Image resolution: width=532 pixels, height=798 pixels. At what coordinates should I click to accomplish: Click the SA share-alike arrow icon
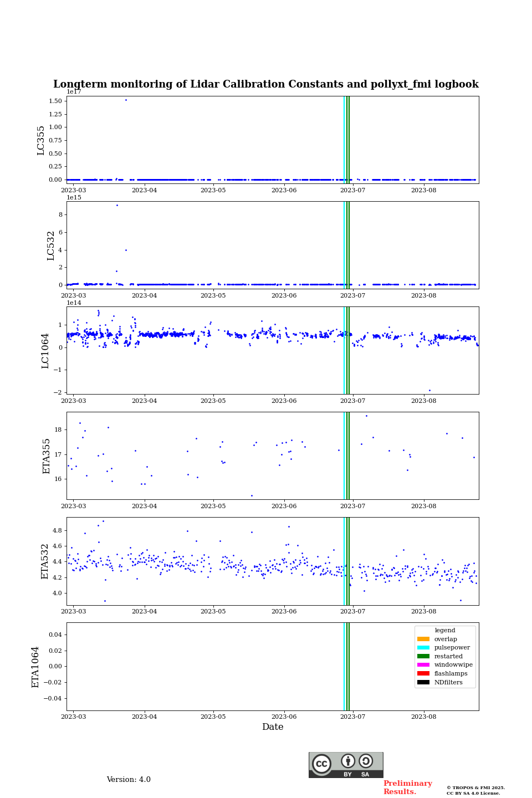(366, 761)
